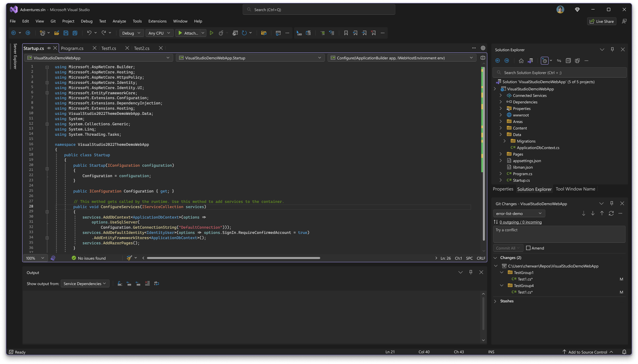638x364 pixels.
Task: Open the Show output from dropdown
Action: (85, 283)
